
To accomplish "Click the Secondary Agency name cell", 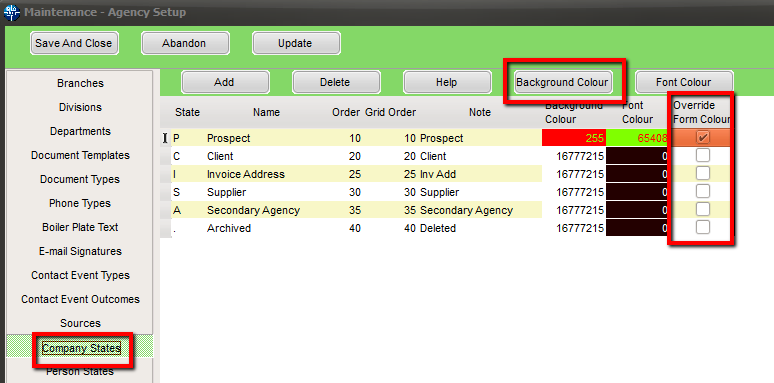I will 253,210.
